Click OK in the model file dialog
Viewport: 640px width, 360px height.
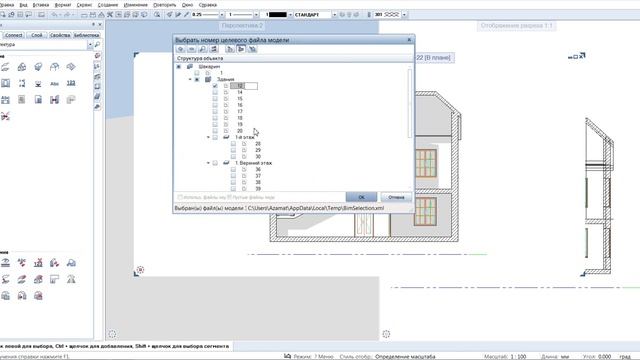[x=361, y=197]
